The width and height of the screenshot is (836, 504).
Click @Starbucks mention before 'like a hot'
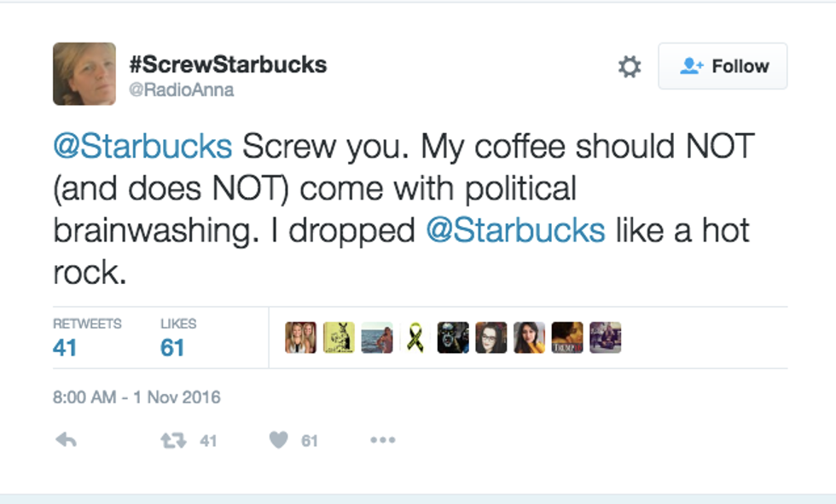pyautogui.click(x=515, y=230)
